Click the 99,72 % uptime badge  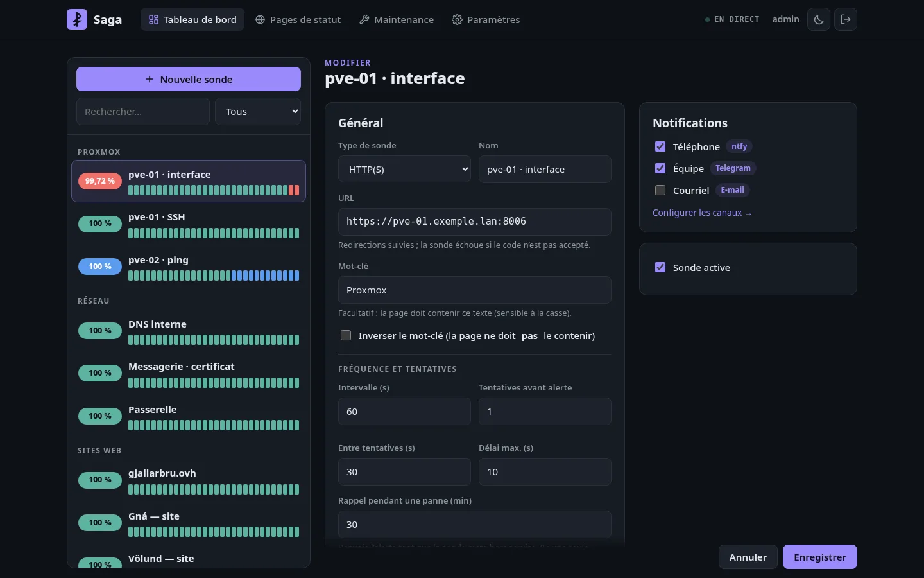pyautogui.click(x=100, y=181)
